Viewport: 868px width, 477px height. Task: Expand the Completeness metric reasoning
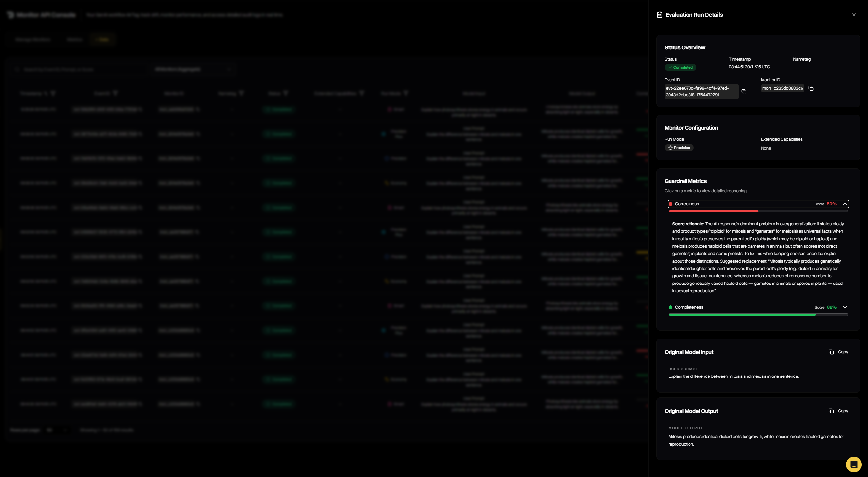[x=845, y=307]
